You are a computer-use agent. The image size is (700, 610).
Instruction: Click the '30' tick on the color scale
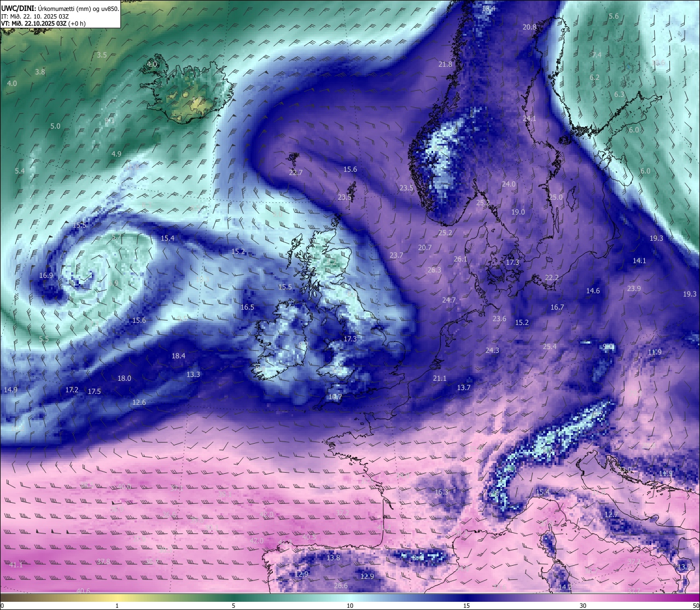click(x=583, y=606)
